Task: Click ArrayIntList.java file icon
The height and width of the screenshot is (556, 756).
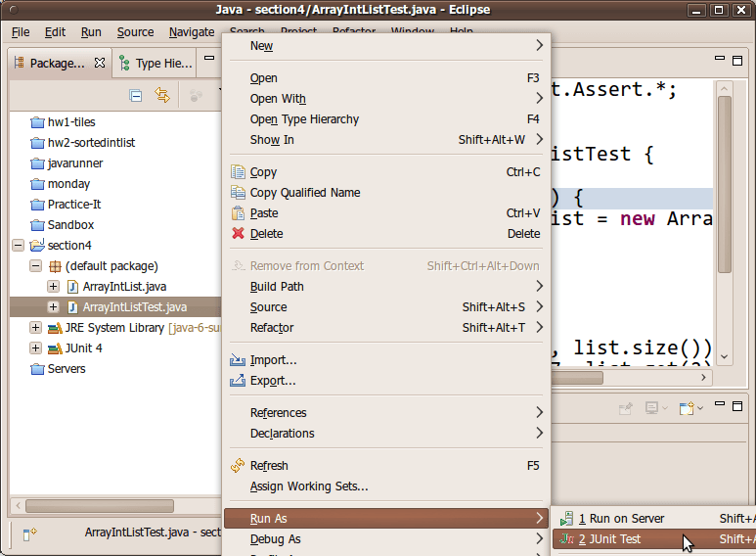Action: [72, 287]
